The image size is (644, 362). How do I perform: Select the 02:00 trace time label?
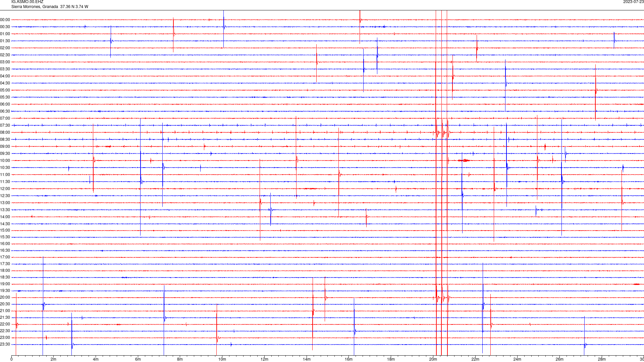[x=5, y=48]
